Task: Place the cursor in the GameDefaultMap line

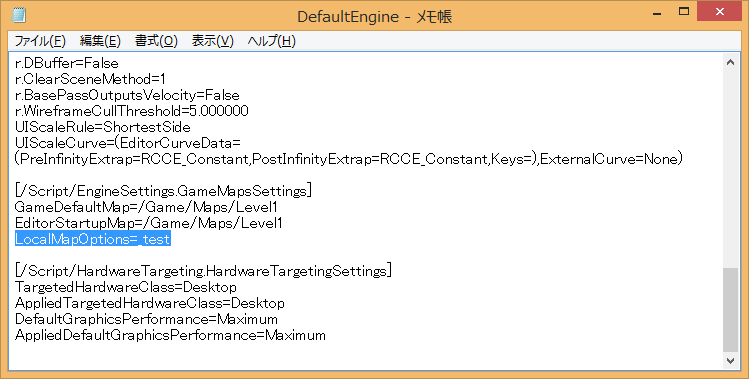Action: (x=146, y=207)
